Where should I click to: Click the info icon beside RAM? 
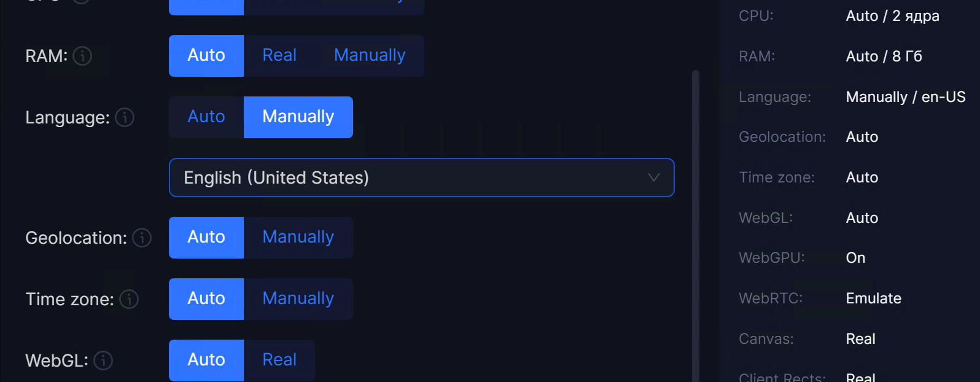[x=82, y=56]
